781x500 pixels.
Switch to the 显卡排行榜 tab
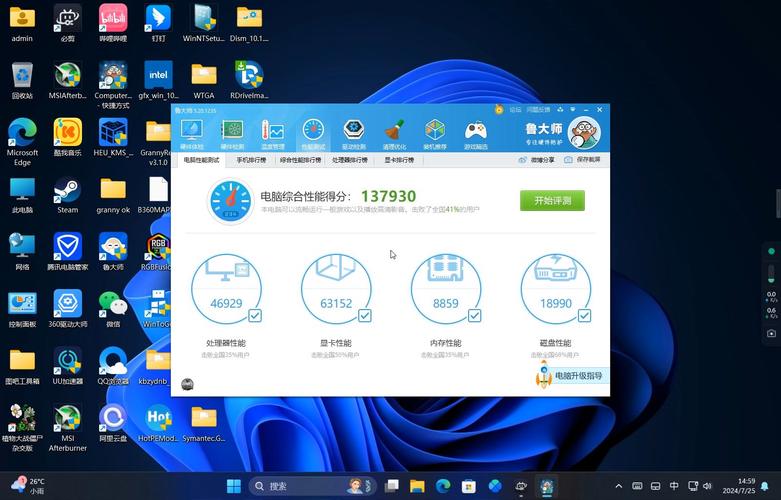pos(399,160)
